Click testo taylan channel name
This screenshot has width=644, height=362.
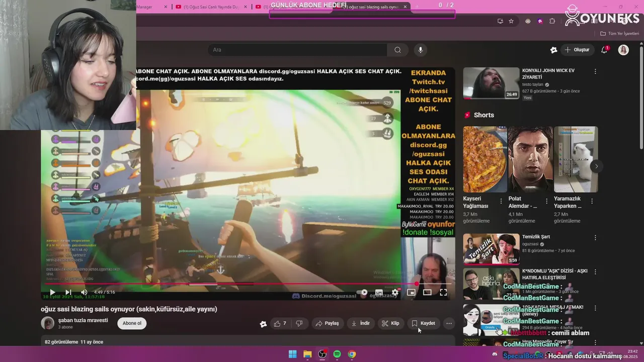(533, 84)
